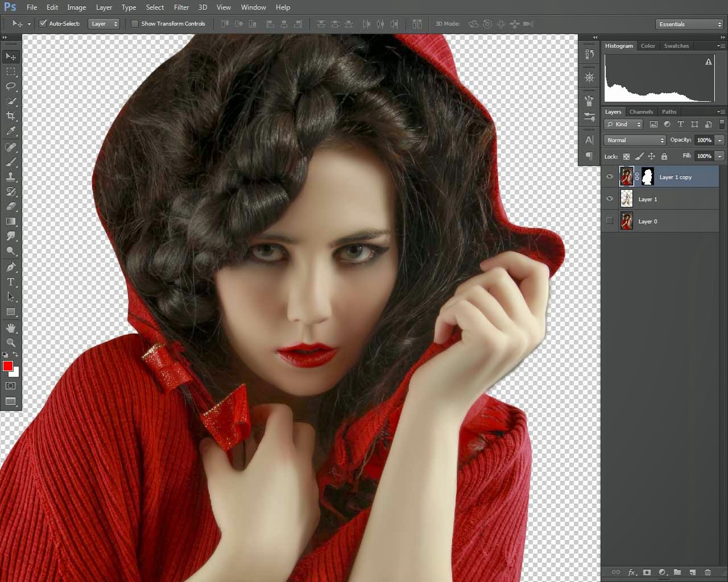This screenshot has width=728, height=582.
Task: Click delete layer trash icon
Action: tap(708, 572)
